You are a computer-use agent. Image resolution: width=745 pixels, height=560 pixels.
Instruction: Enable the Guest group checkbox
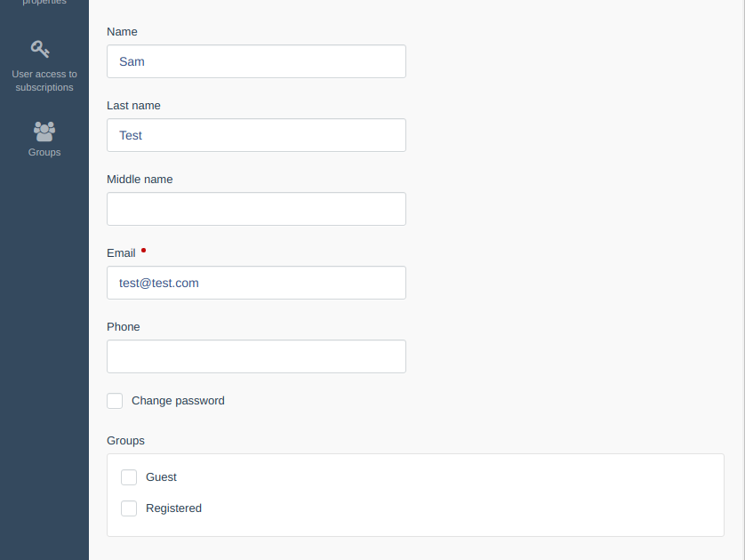(x=129, y=477)
